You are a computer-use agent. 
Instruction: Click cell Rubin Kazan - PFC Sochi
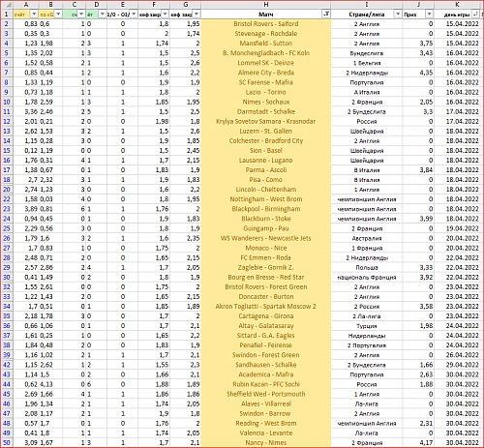[266, 384]
